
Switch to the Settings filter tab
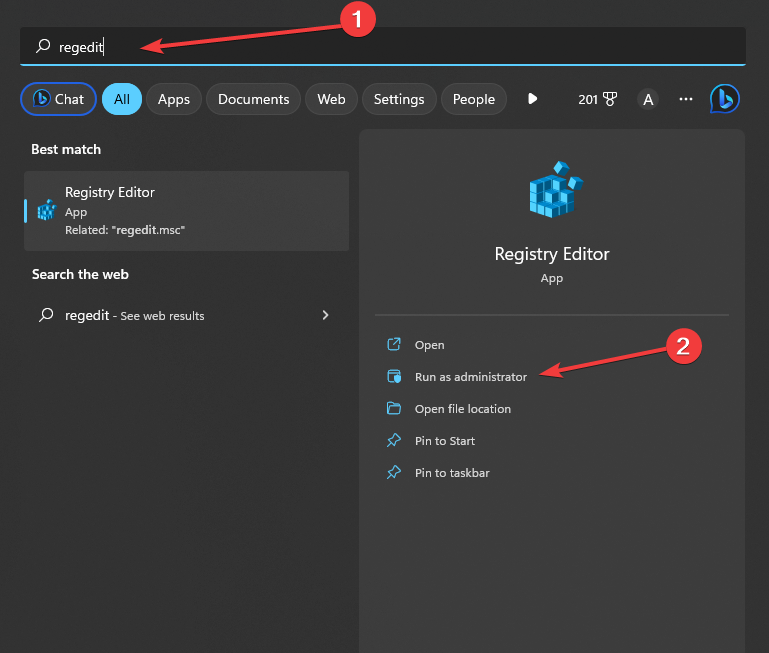tap(399, 99)
